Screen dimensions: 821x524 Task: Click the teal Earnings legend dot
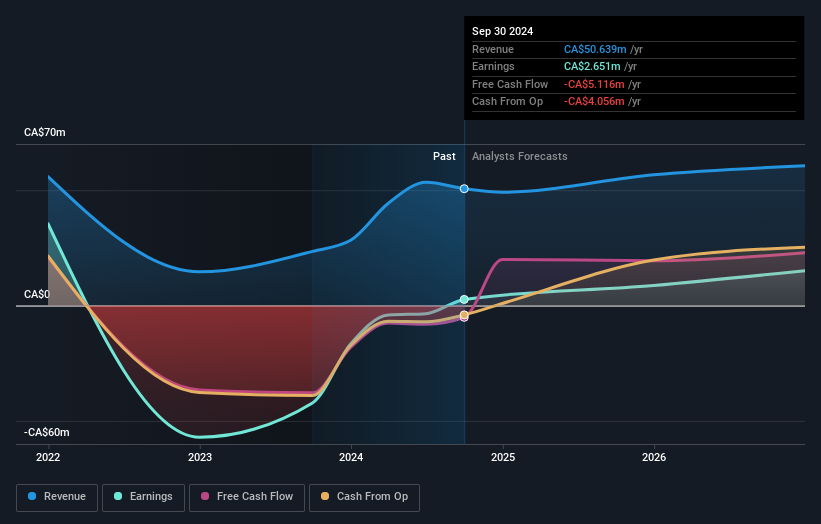tap(118, 496)
